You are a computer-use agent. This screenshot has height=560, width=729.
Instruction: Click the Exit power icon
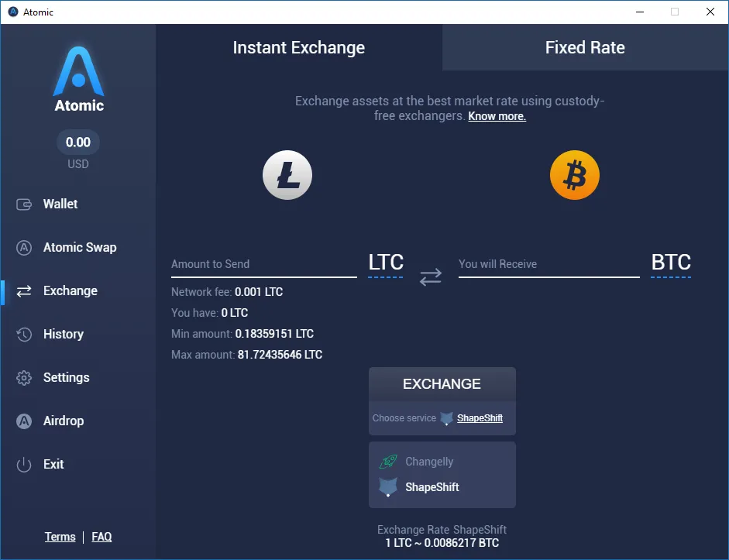24,464
